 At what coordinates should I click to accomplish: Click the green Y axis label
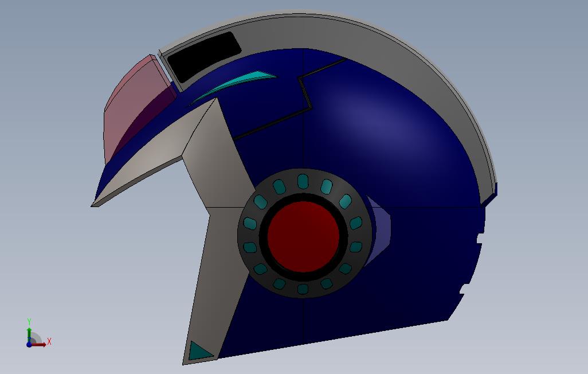[29, 322]
